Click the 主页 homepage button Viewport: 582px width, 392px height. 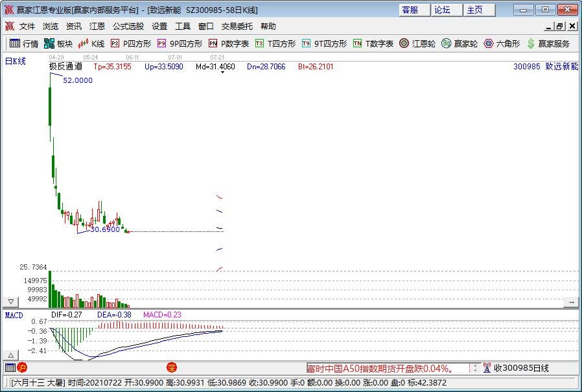tap(480, 10)
